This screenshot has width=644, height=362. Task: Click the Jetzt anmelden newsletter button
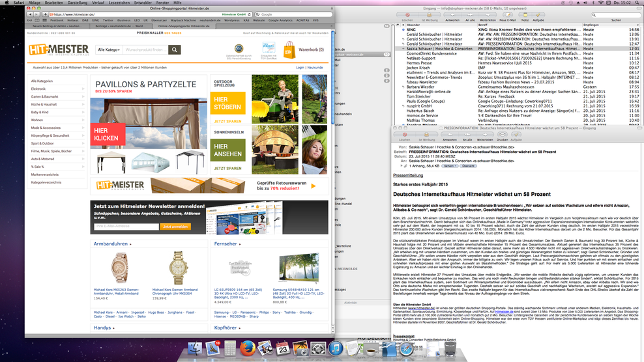point(175,227)
